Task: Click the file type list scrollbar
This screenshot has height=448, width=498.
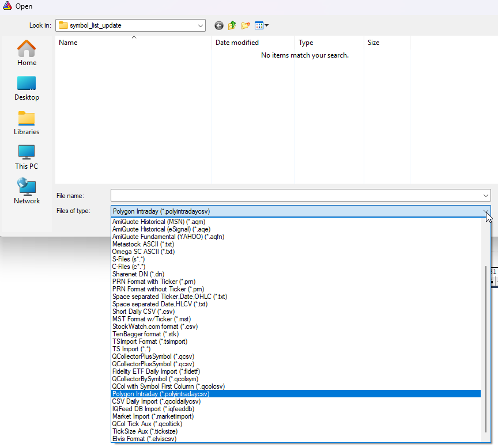Action: [487, 346]
